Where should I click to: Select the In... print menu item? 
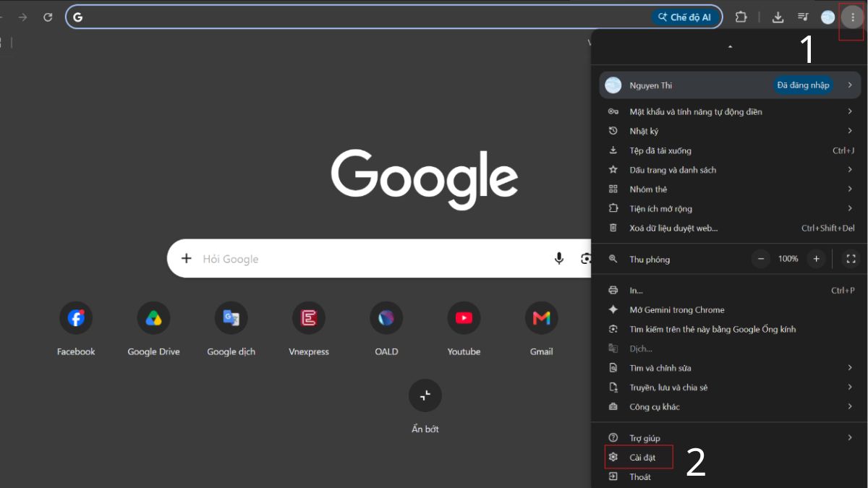pos(730,291)
